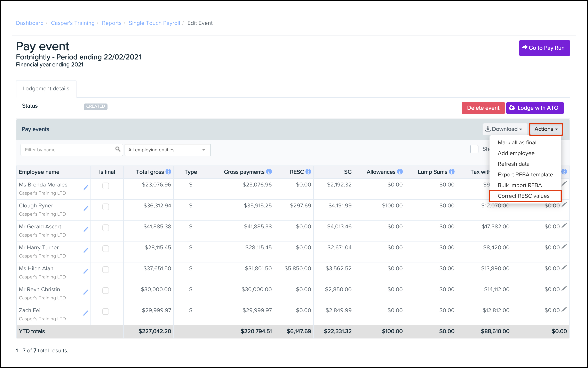Viewport: 588px width, 368px height.
Task: Click the info icon next to Total gross
Action: pyautogui.click(x=168, y=172)
